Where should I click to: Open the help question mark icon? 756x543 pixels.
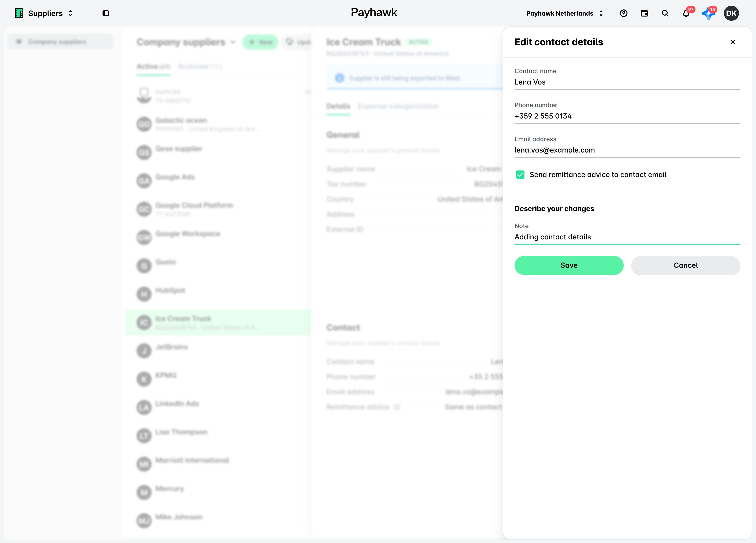tap(623, 13)
